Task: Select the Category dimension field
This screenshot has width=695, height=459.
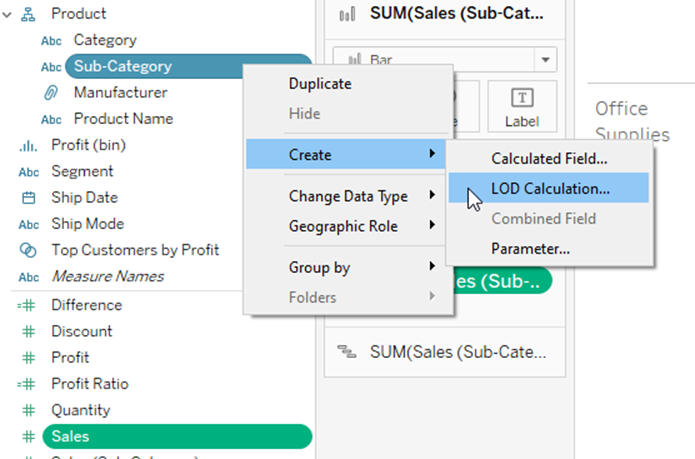Action: pos(104,40)
